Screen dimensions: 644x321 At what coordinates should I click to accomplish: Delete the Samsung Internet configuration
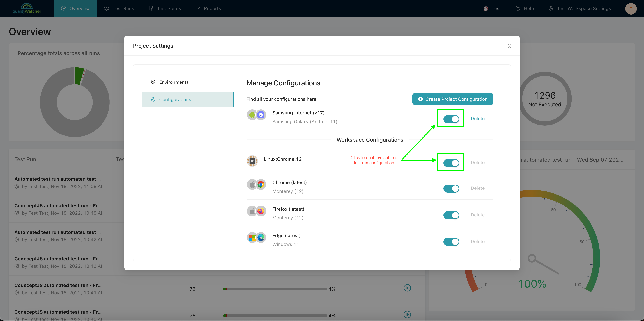(x=477, y=119)
